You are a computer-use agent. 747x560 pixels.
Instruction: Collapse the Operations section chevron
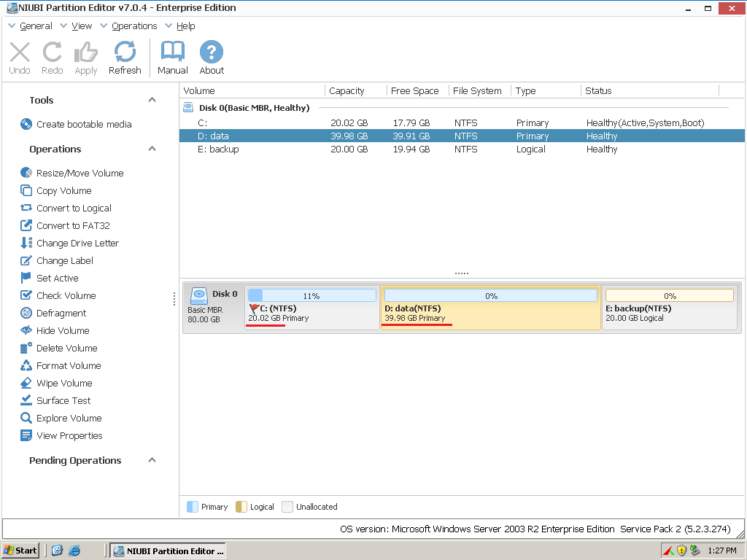(x=152, y=149)
